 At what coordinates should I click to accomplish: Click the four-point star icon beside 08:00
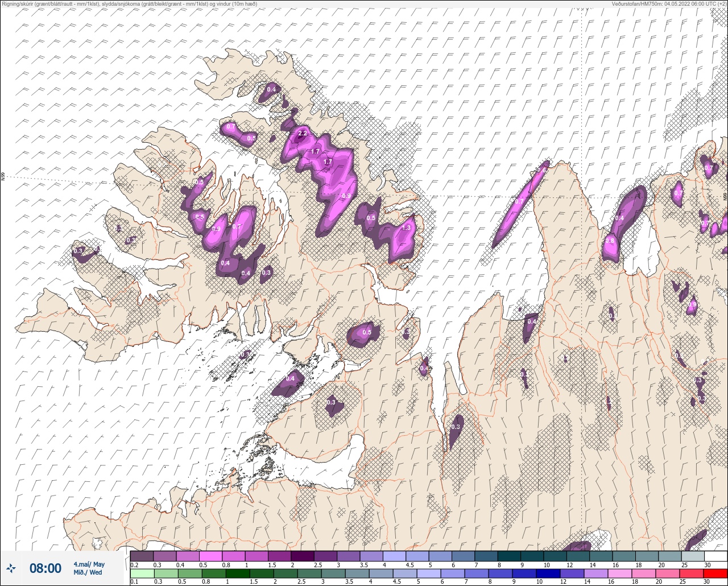coord(11,568)
